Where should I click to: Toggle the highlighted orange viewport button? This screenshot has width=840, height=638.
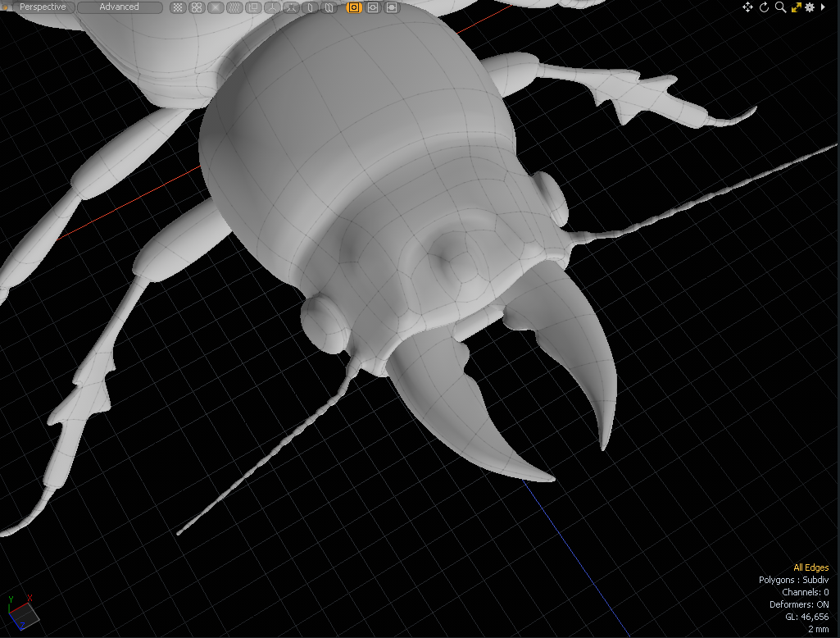tap(354, 7)
